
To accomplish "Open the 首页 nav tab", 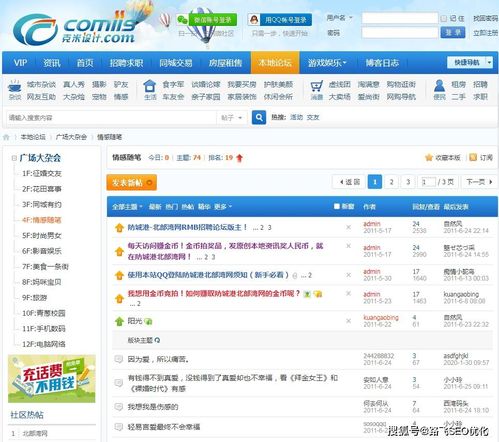I will (85, 63).
